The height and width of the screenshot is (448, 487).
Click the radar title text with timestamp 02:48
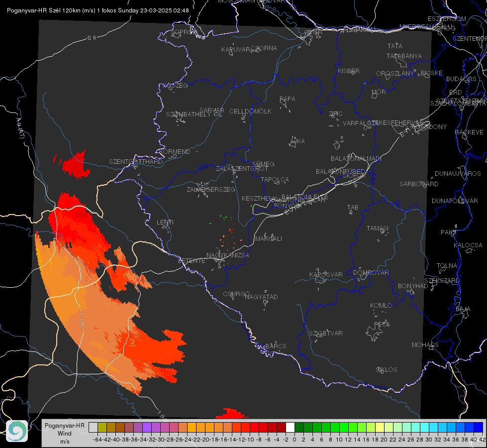click(98, 10)
